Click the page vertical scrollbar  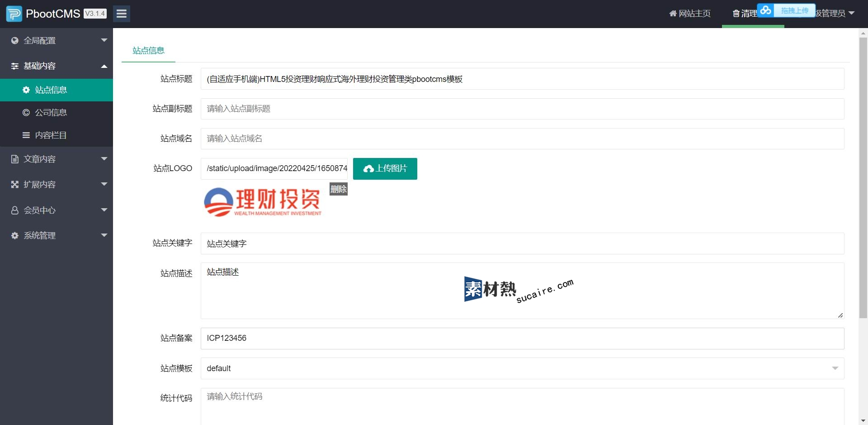point(863,177)
